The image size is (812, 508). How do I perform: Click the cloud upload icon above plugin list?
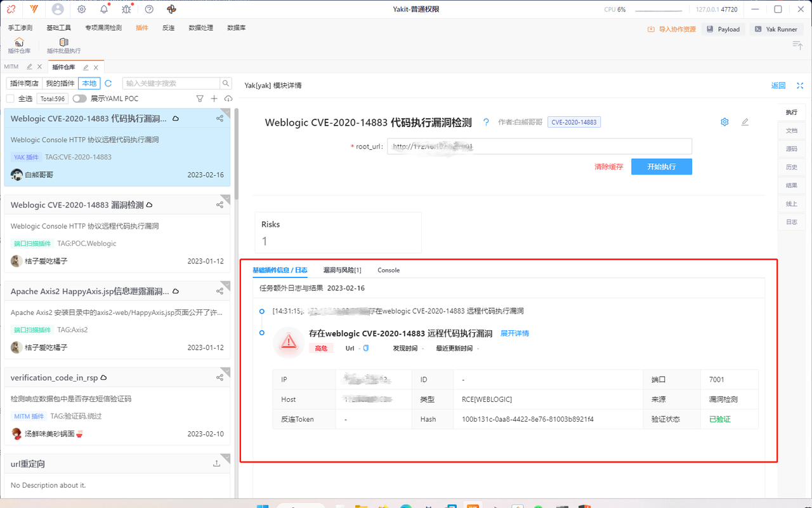point(228,98)
